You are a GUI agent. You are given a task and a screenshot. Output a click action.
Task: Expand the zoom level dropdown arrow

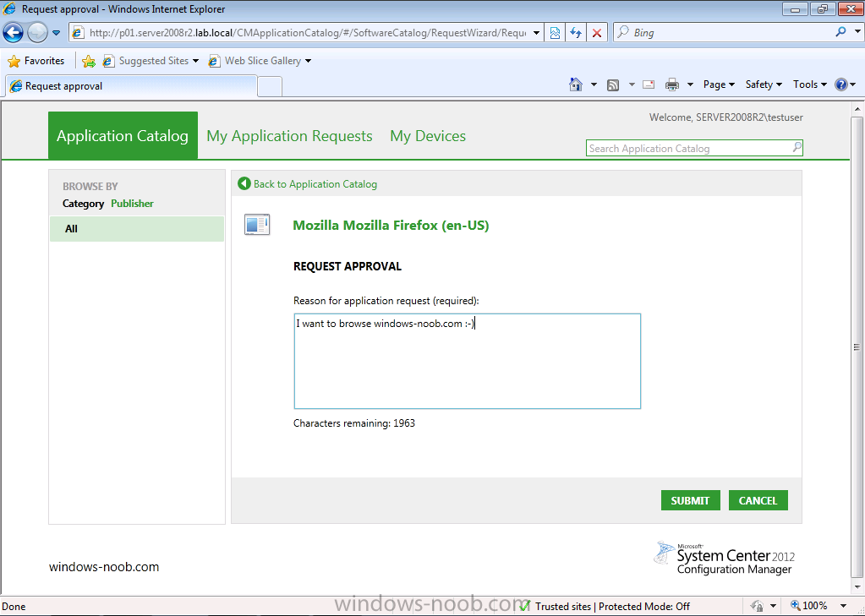(844, 606)
